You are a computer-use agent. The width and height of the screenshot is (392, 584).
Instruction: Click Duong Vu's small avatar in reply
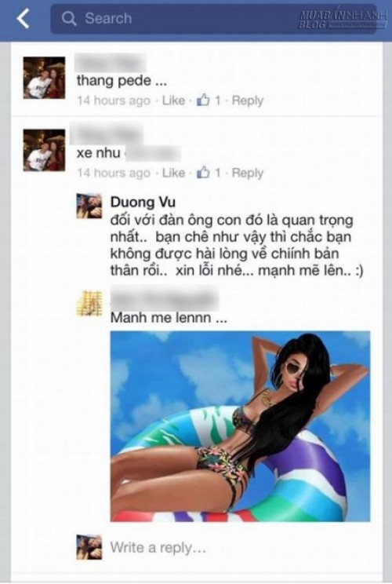[89, 206]
